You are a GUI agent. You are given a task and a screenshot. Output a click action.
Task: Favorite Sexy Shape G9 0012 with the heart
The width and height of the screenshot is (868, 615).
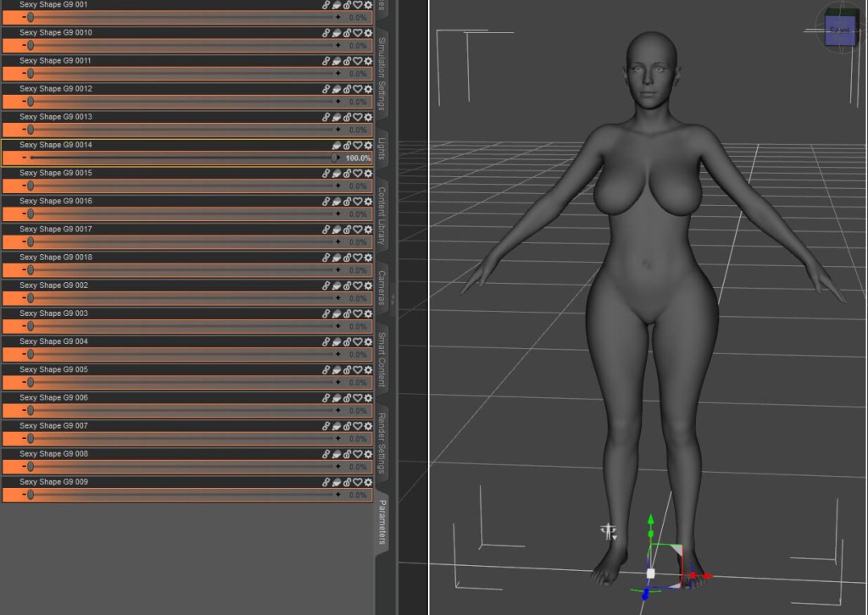point(358,89)
